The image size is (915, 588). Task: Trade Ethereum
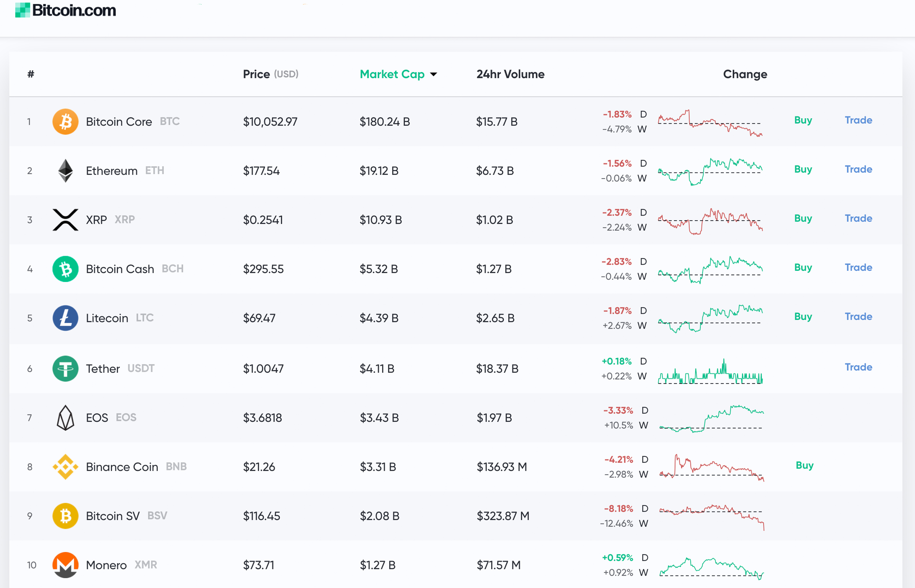(x=858, y=169)
